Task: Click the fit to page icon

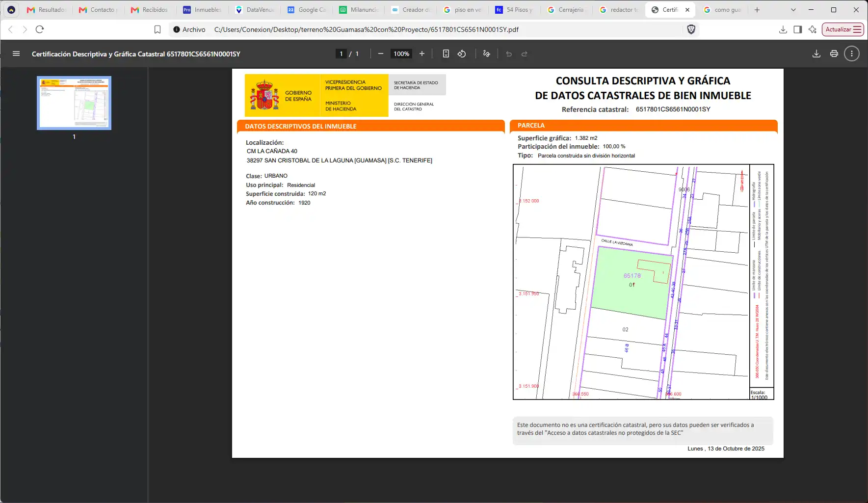Action: tap(446, 54)
